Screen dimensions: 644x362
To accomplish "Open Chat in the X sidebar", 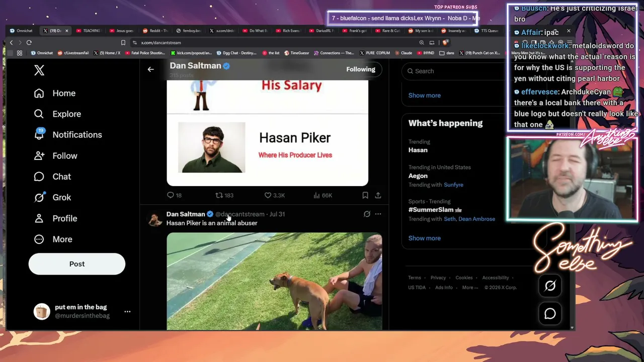I will (x=52, y=176).
